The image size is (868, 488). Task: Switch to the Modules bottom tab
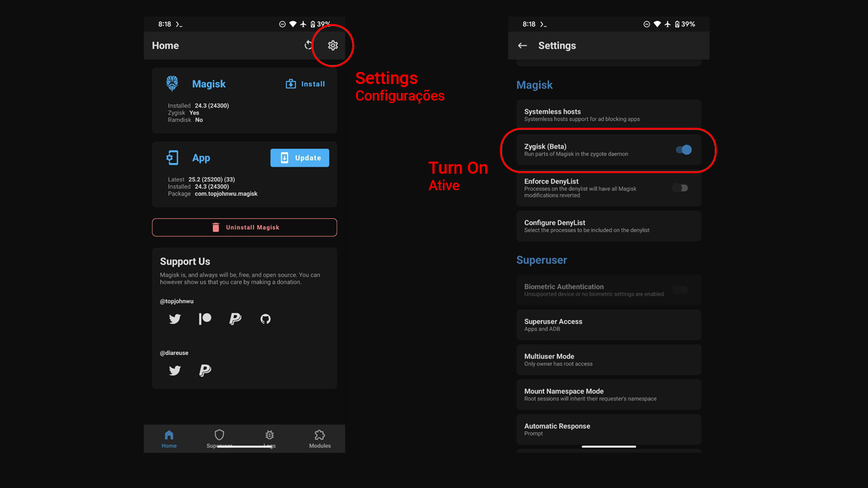320,439
